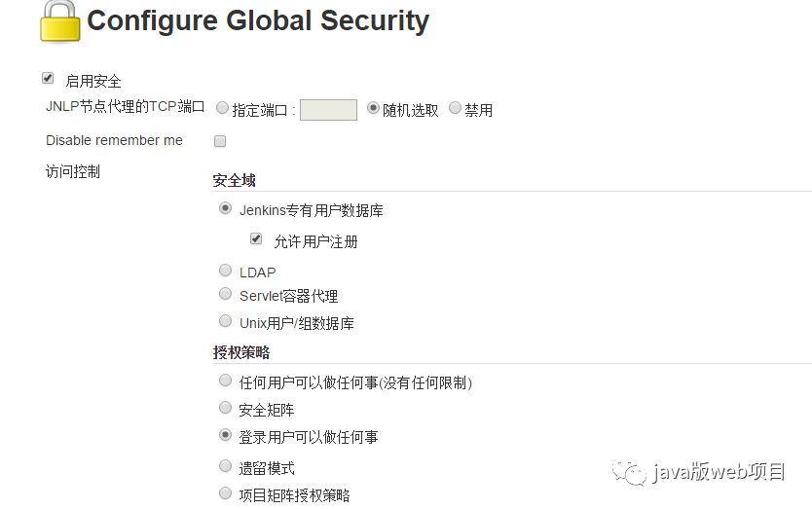Select 登录用户可以做任何事 option
Image resolution: width=812 pixels, height=509 pixels.
[226, 435]
